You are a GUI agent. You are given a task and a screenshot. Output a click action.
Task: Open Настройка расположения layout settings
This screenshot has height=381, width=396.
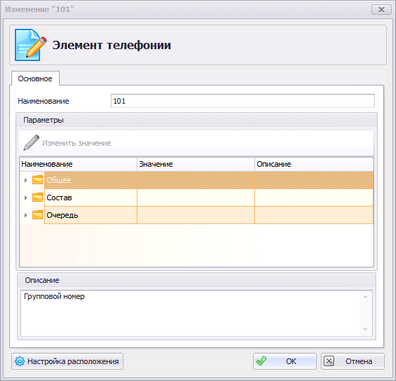coord(67,361)
